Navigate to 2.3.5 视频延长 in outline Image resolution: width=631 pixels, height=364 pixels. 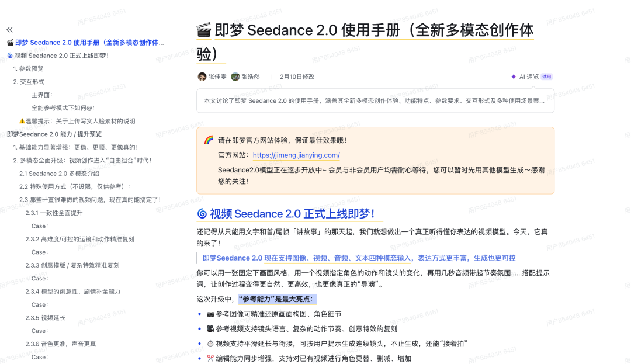(x=45, y=318)
